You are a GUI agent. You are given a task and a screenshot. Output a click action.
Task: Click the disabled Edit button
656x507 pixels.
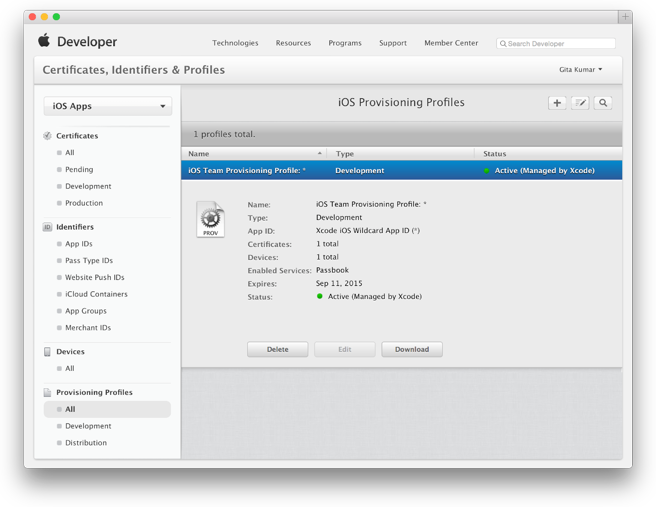pyautogui.click(x=345, y=349)
